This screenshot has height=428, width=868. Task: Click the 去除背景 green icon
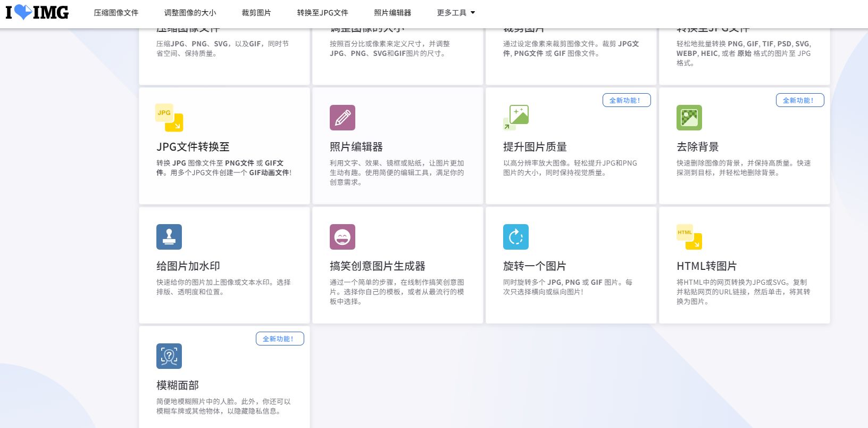[689, 118]
